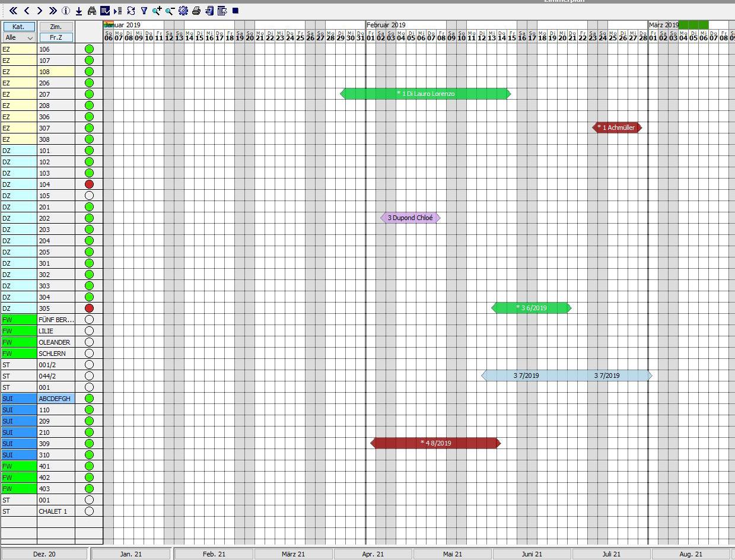Screen dimensions: 735x560
Task: Click the März 2019 month header
Action: point(664,25)
